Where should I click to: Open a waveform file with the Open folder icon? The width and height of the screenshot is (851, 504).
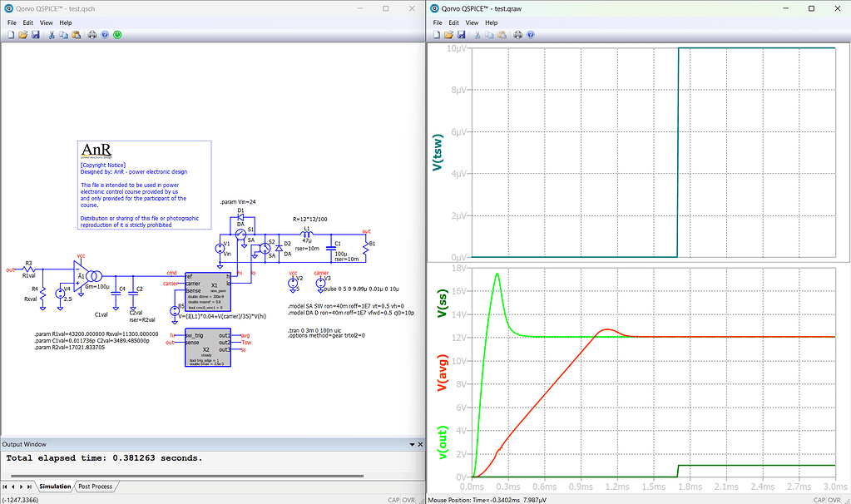click(x=448, y=34)
